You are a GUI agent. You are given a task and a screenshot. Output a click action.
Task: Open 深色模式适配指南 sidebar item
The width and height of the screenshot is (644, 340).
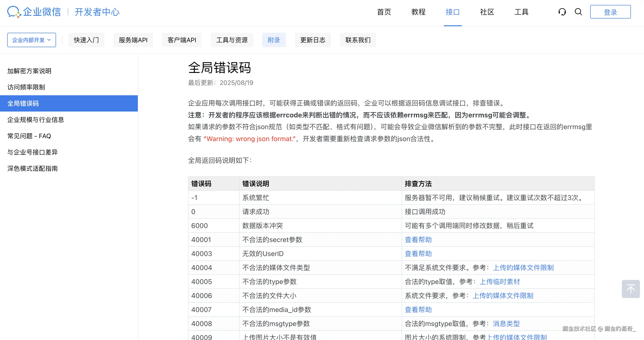pyautogui.click(x=32, y=168)
